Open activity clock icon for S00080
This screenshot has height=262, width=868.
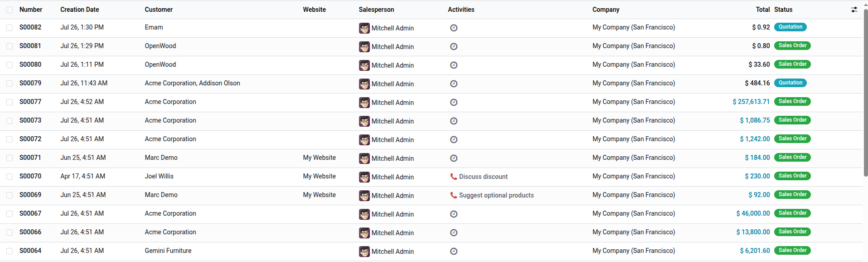[x=453, y=65]
